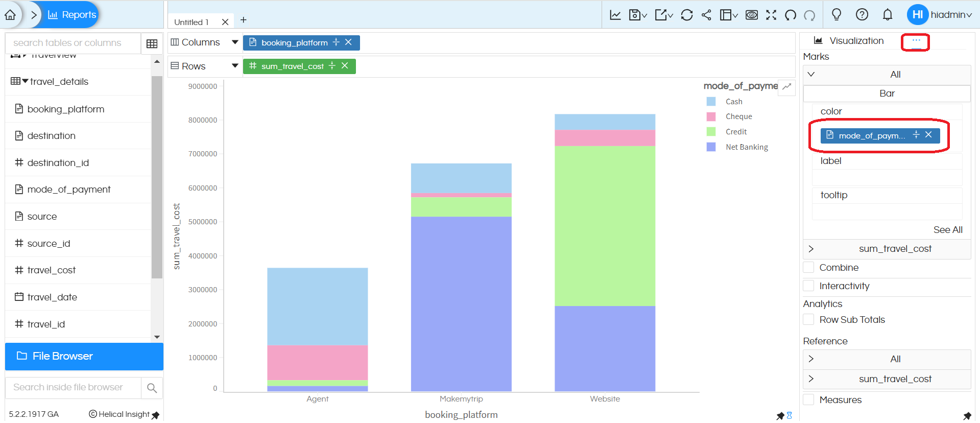Viewport: 980px width, 423px height.
Task: Enable the Interactivity checkbox
Action: pos(808,286)
